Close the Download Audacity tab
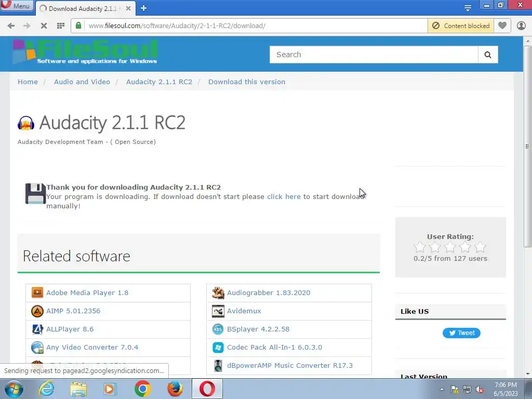 (x=128, y=8)
